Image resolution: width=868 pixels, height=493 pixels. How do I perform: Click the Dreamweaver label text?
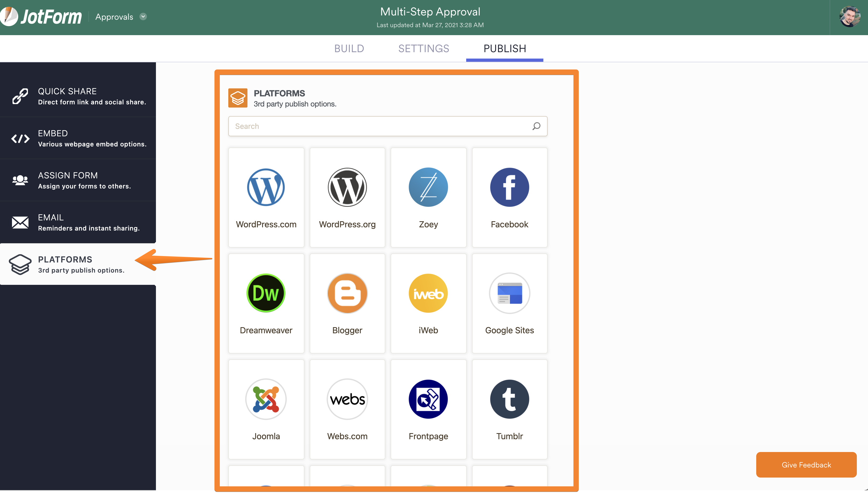[x=266, y=330]
